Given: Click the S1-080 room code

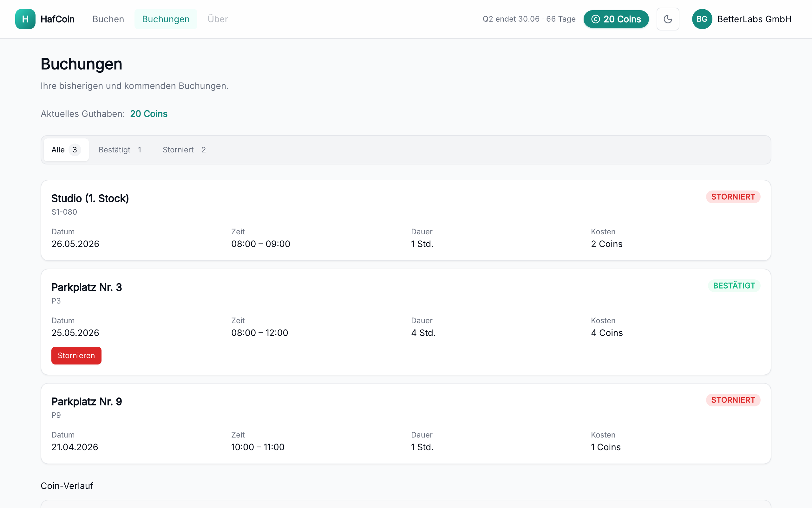Looking at the screenshot, I should coord(64,212).
